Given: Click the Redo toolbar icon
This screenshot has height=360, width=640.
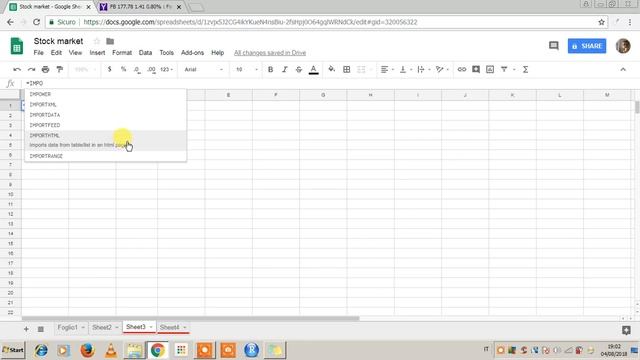Looking at the screenshot, I should (x=31, y=69).
